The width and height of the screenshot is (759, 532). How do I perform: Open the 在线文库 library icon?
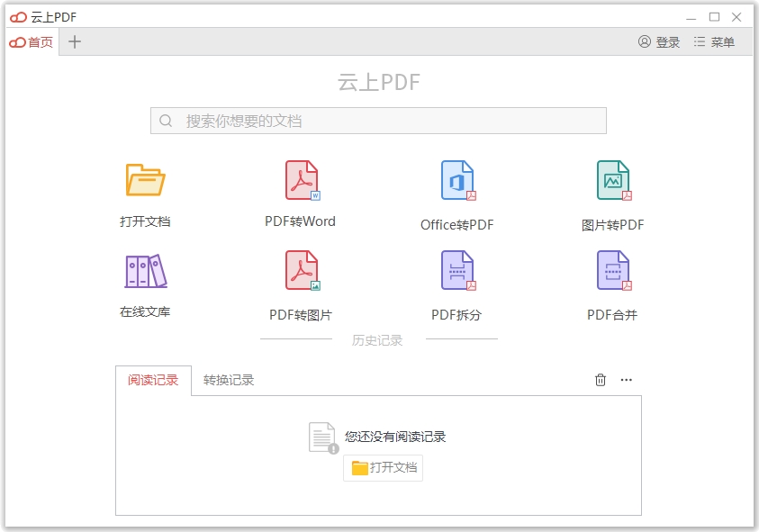146,271
